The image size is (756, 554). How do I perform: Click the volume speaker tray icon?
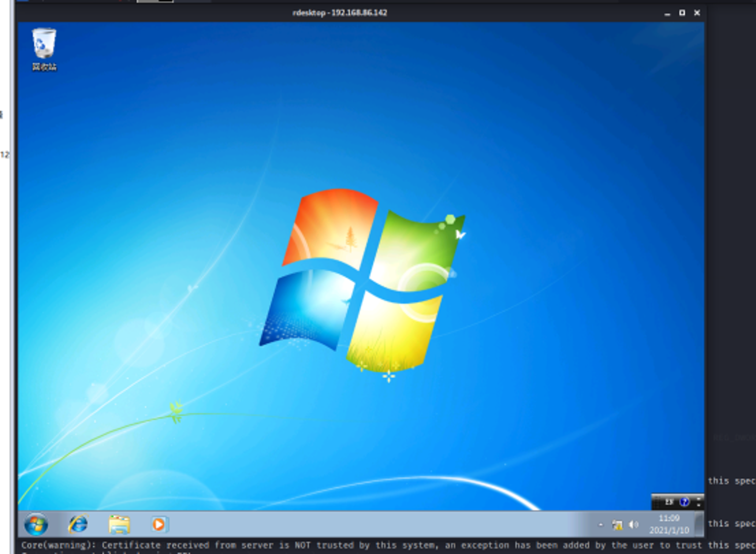[634, 525]
